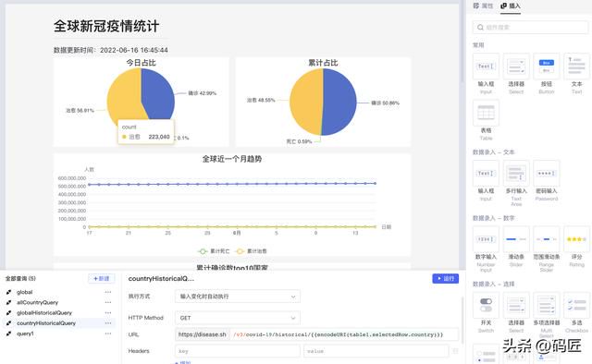Viewport: 592px width, 364px height.
Task: Delete the Headers key-value row
Action: point(455,351)
